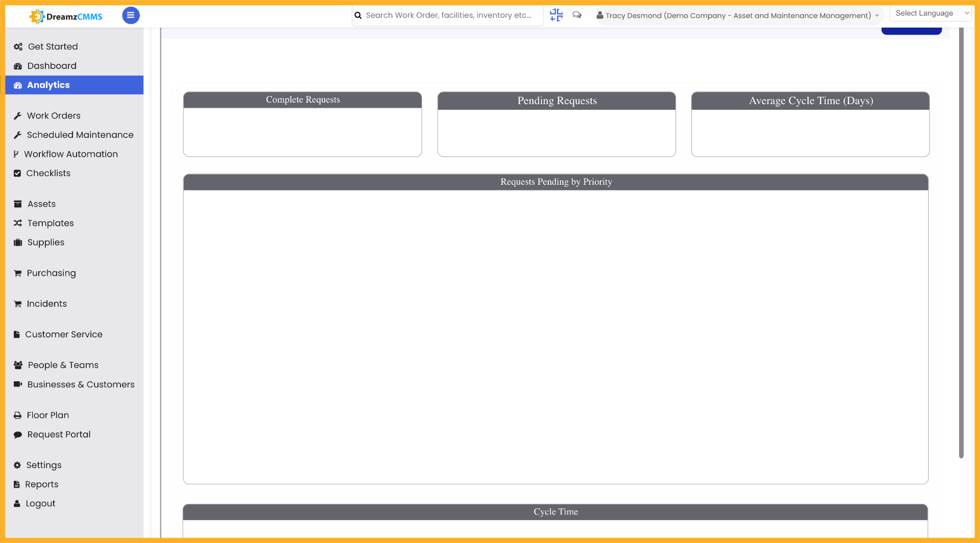The image size is (980, 543).
Task: Click the DreamzCMMS logo
Action: click(65, 16)
